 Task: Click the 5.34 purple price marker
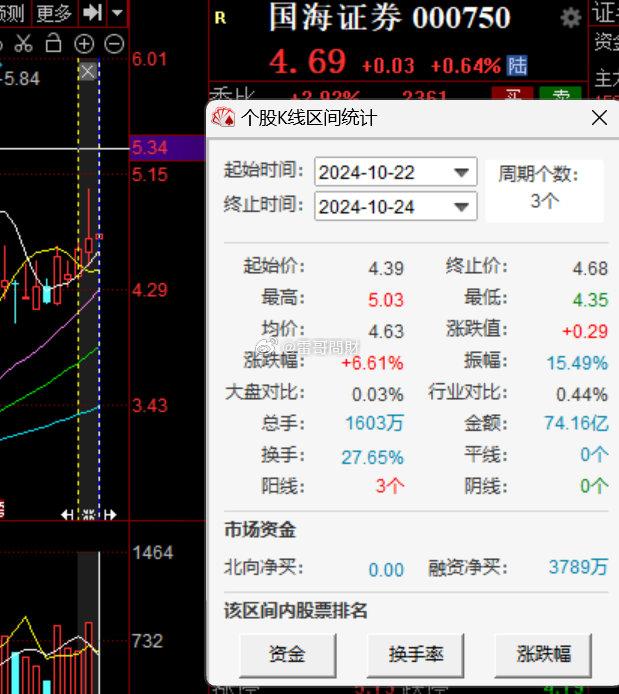click(167, 147)
